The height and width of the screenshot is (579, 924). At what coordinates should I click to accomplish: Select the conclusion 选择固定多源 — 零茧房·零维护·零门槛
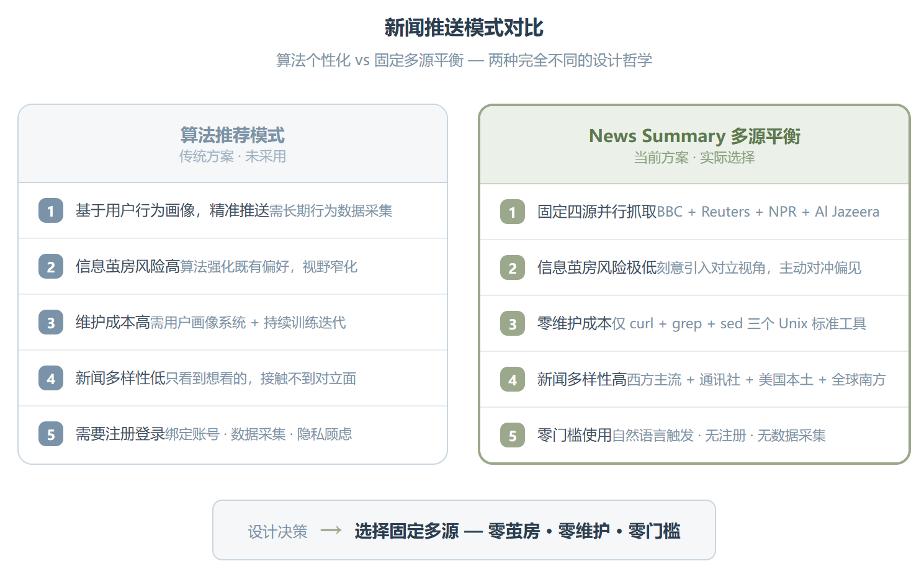(518, 531)
